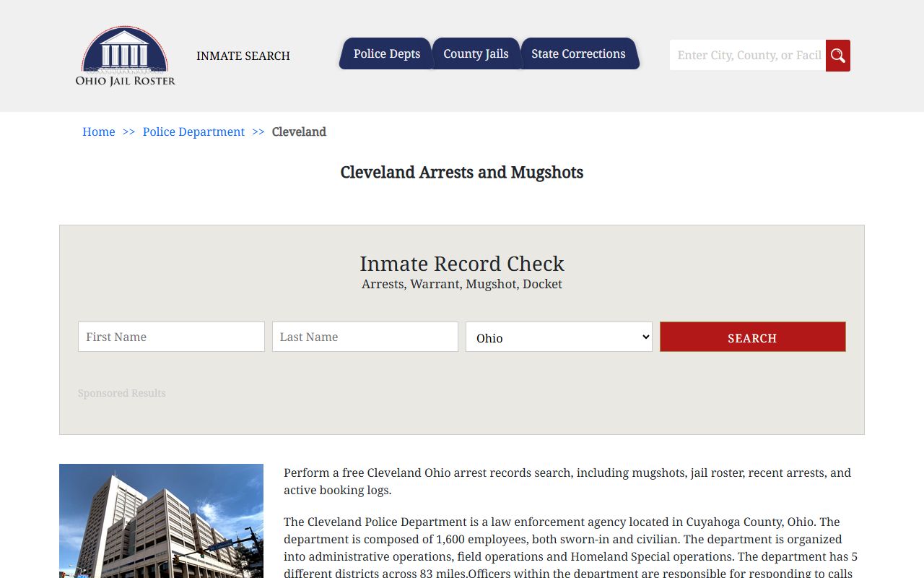924x578 pixels.
Task: Click the Inmate Record Check heading
Action: pos(462,263)
